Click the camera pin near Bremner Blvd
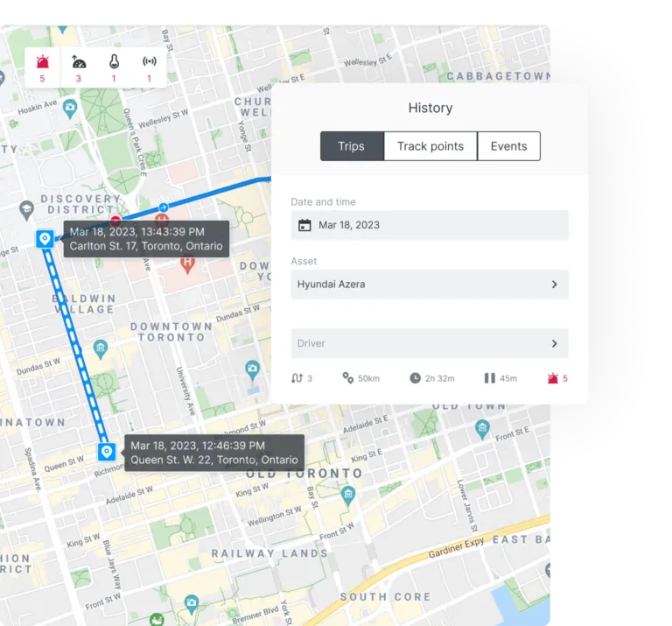This screenshot has width=672, height=626. [192, 604]
